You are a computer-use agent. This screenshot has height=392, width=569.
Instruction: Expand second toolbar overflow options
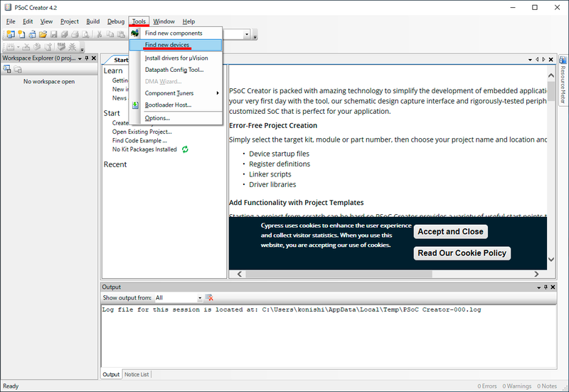[x=83, y=49]
